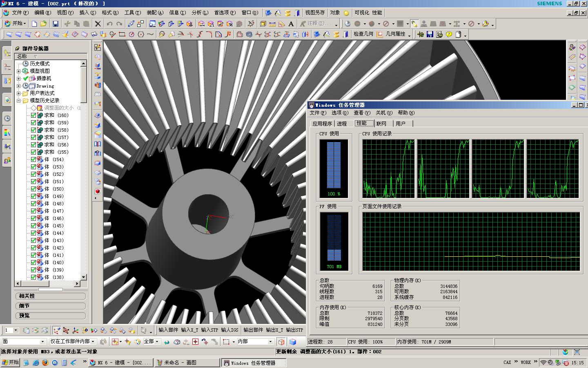Click the shaded blue cube display icon
Viewport: 588px width, 368px height.
293,341
